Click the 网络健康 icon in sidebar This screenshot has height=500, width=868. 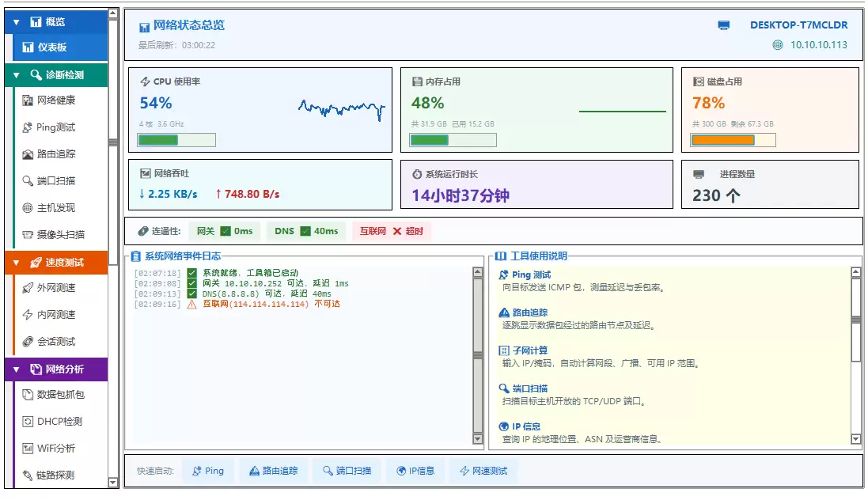[28, 100]
